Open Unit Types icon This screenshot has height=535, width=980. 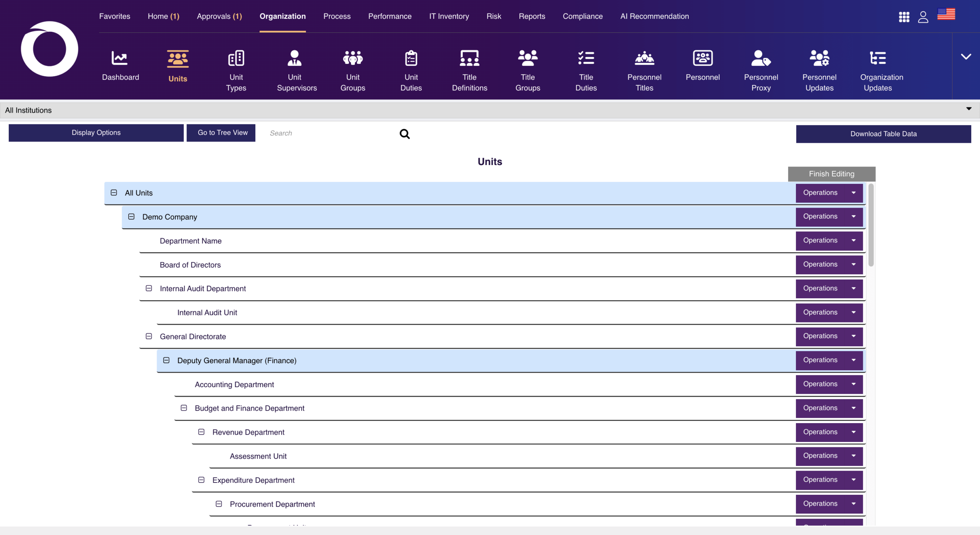point(236,58)
